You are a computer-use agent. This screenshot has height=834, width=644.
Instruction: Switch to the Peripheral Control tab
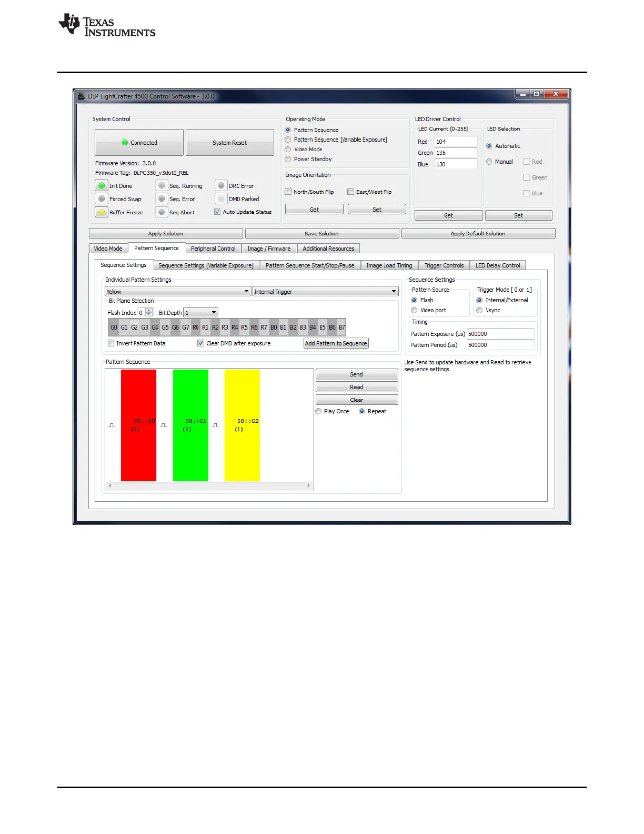[213, 249]
